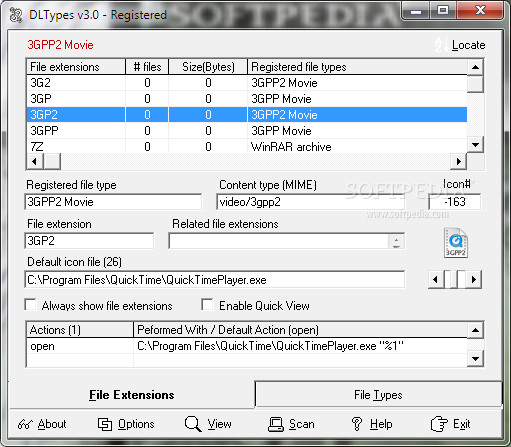This screenshot has height=447, width=511.
Task: Click the File extension field with 3GP2
Action: [x=89, y=241]
